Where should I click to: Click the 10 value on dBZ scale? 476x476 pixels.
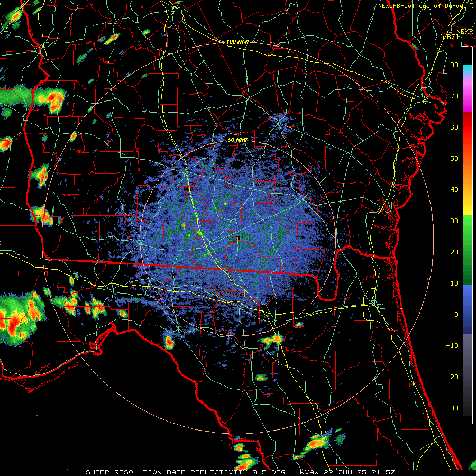coord(454,283)
